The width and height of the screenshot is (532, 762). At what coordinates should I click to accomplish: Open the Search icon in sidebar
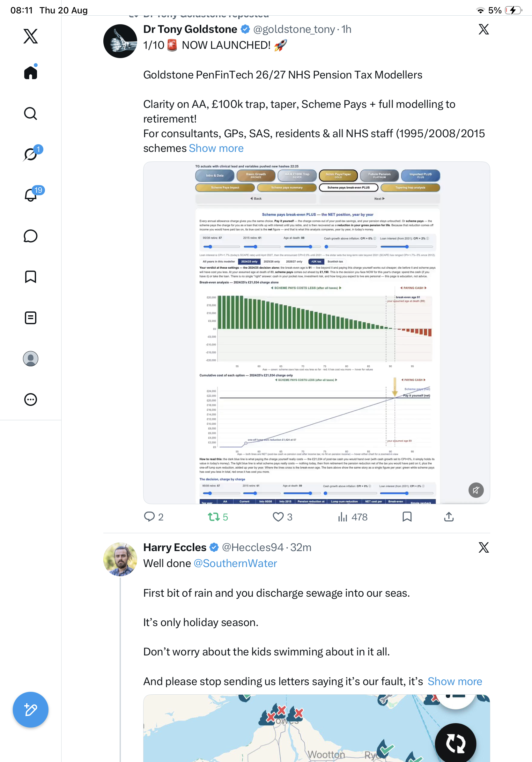31,114
